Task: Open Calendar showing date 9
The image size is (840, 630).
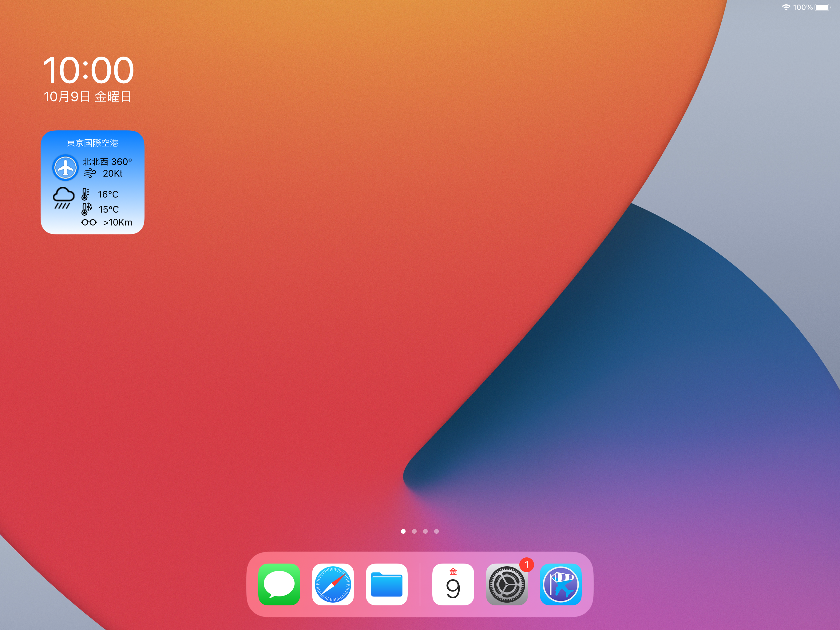Action: 453,584
